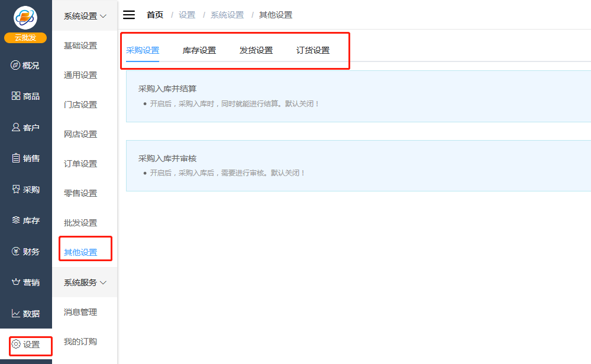Select the 订货设置 tab

(x=313, y=50)
